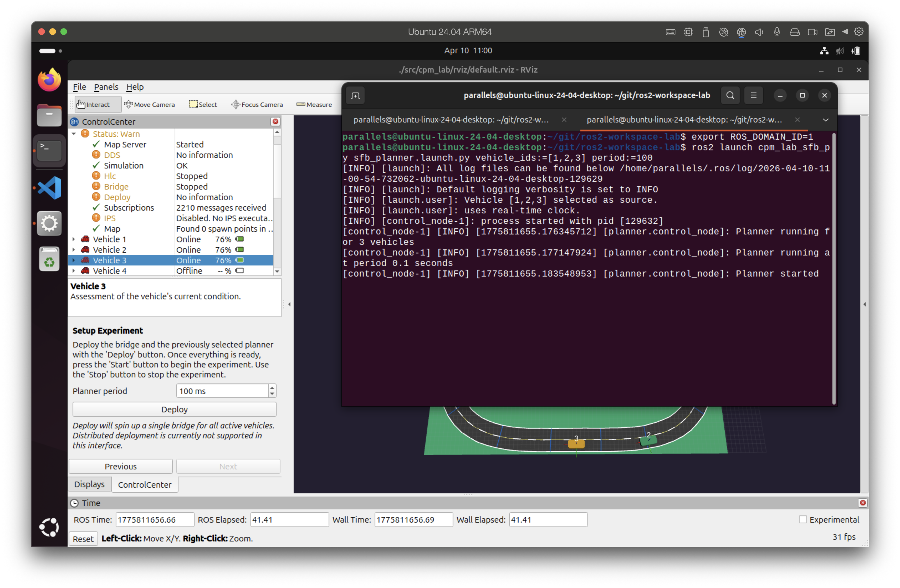Click the Vehicle 4 car icon
The height and width of the screenshot is (588, 900).
tap(85, 271)
